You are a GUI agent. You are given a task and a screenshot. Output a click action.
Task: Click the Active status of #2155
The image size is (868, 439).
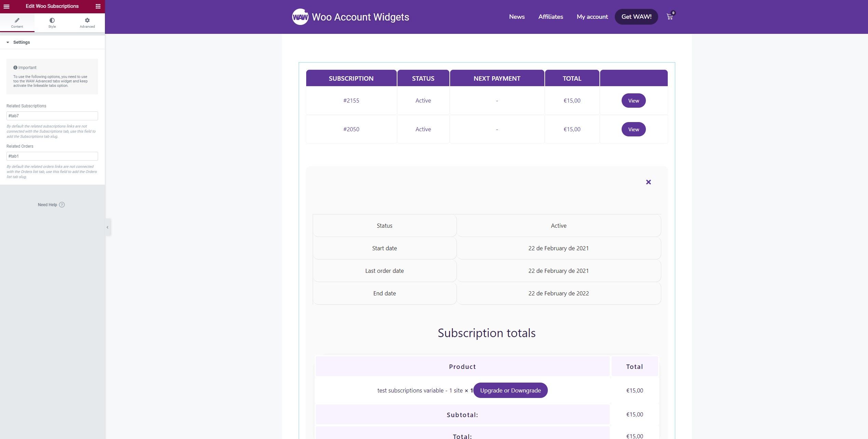click(x=423, y=101)
